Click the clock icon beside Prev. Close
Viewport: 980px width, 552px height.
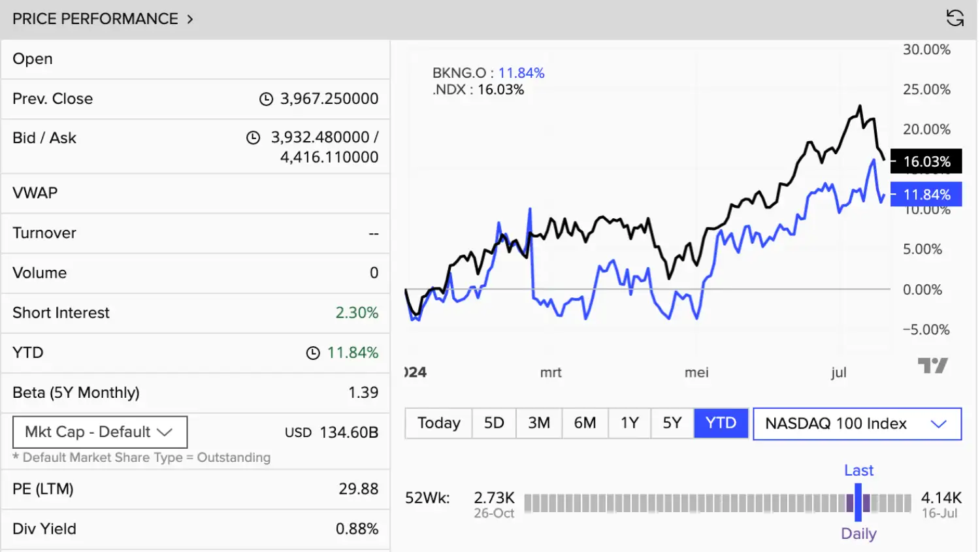[266, 99]
